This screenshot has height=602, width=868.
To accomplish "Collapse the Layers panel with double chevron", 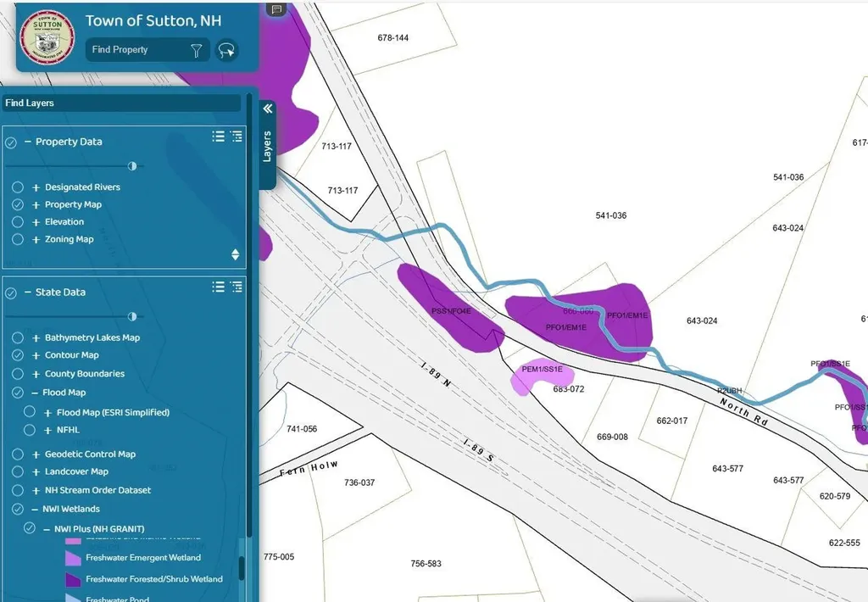I will [x=268, y=109].
